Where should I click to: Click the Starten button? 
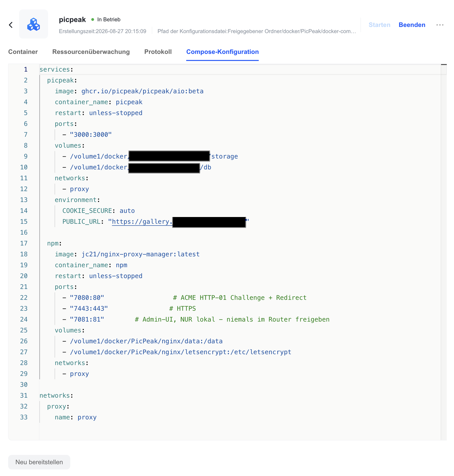[x=379, y=25]
